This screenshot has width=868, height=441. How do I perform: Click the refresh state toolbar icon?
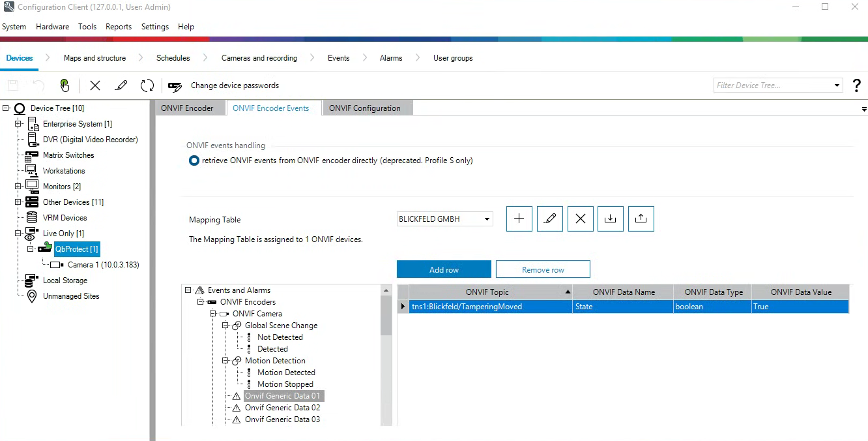click(x=147, y=85)
